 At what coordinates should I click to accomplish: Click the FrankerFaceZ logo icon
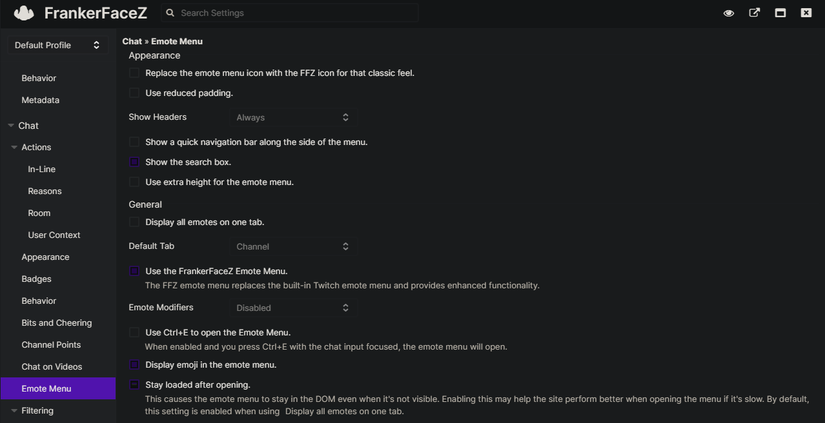pyautogui.click(x=23, y=13)
